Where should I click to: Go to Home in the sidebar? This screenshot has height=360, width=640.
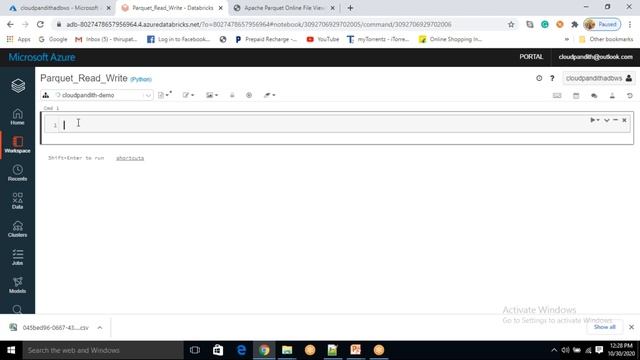pos(18,117)
